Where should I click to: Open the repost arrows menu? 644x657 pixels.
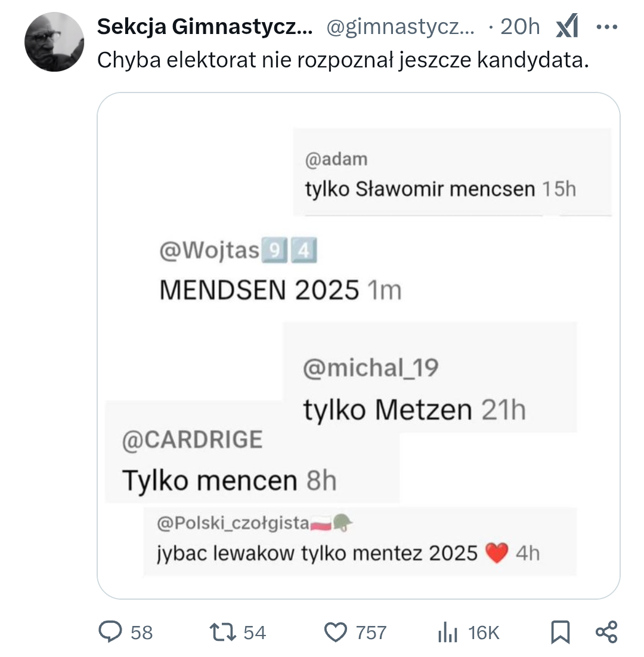pyautogui.click(x=219, y=632)
